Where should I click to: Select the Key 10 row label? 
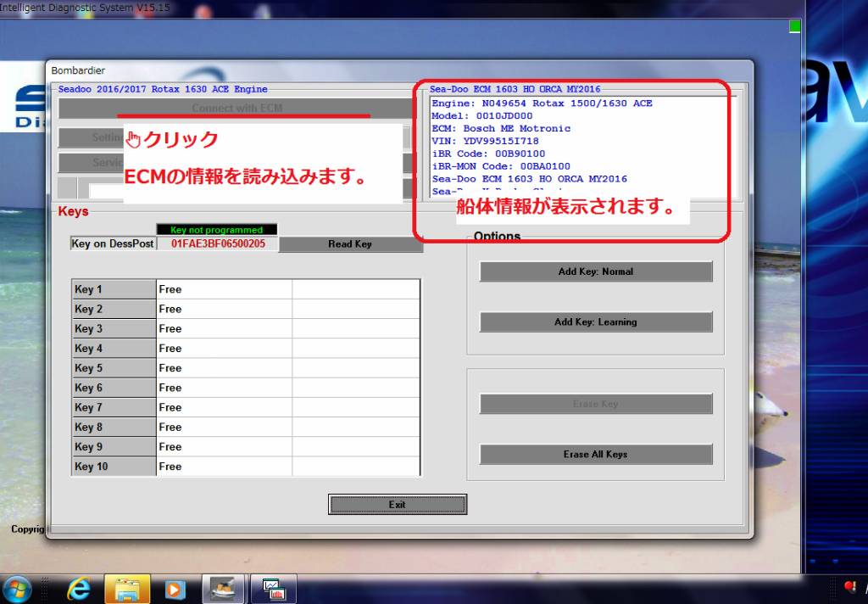114,467
